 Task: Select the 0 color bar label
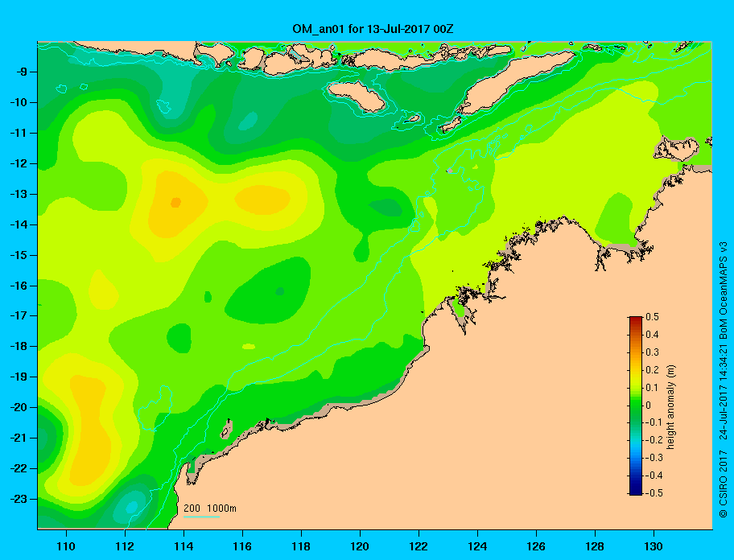pyautogui.click(x=649, y=406)
